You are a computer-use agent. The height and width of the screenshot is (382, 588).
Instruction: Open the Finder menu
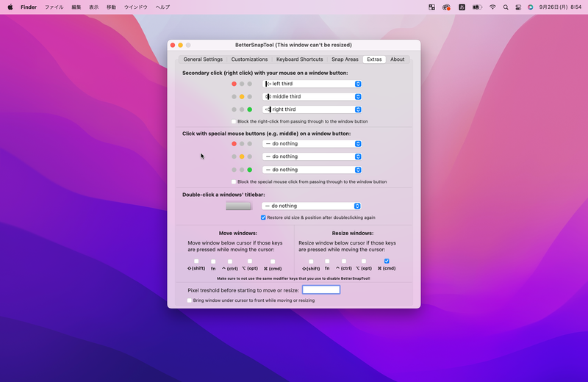pos(29,7)
